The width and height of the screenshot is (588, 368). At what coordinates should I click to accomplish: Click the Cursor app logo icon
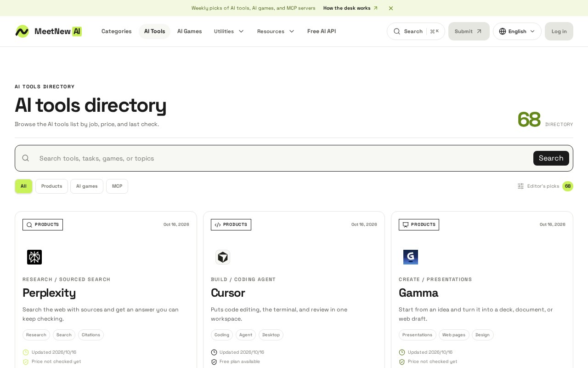point(223,257)
